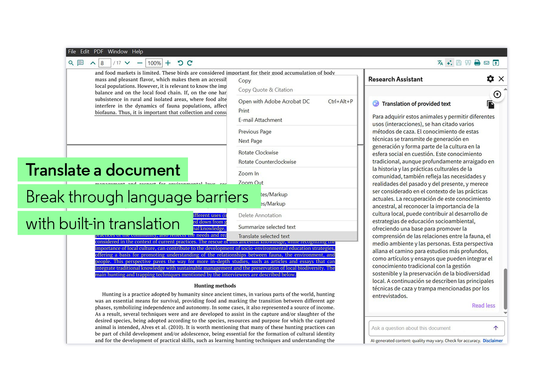Open the Translate document tool

coord(440,63)
